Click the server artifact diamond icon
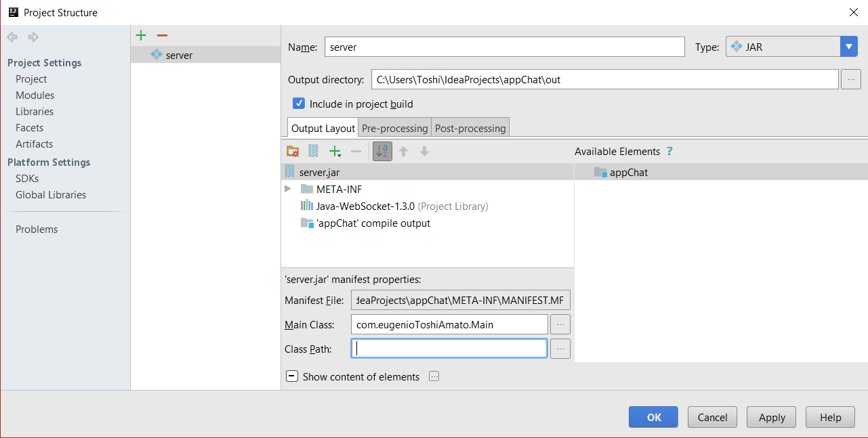Viewport: 868px width, 438px height. coord(157,55)
